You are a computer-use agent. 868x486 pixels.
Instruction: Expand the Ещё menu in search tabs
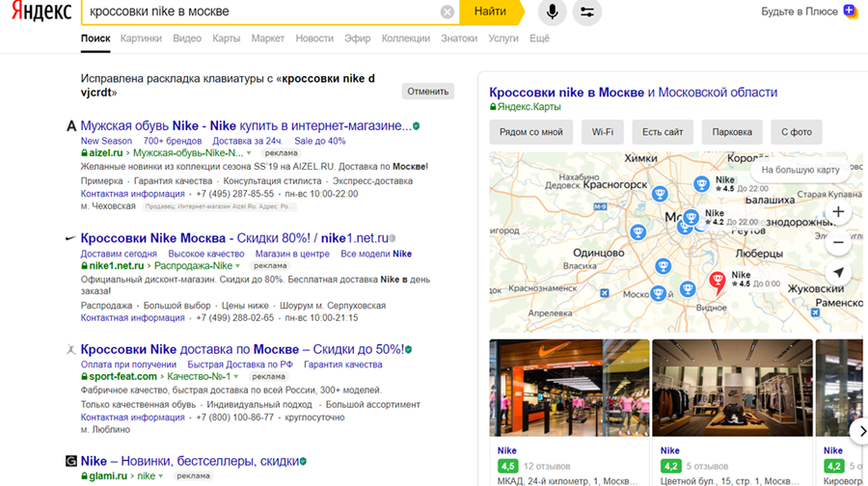click(x=539, y=39)
